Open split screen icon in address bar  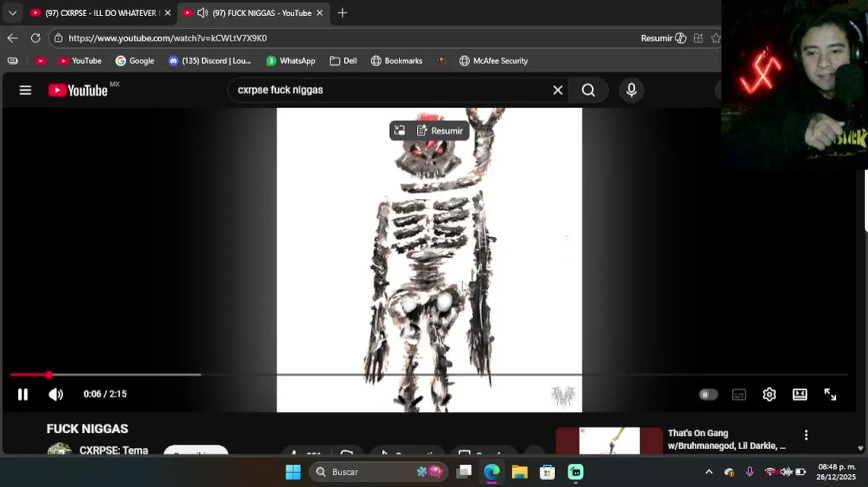(x=698, y=38)
